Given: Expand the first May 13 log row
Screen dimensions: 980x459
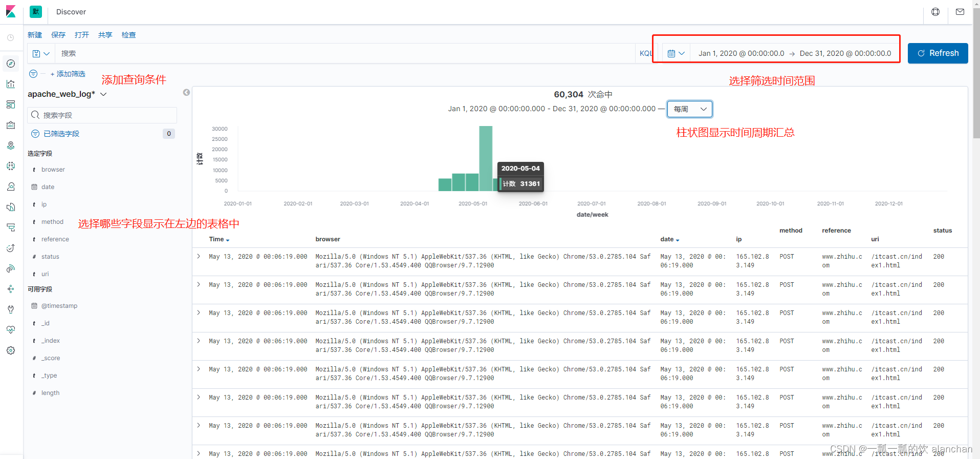Looking at the screenshot, I should click(x=199, y=256).
